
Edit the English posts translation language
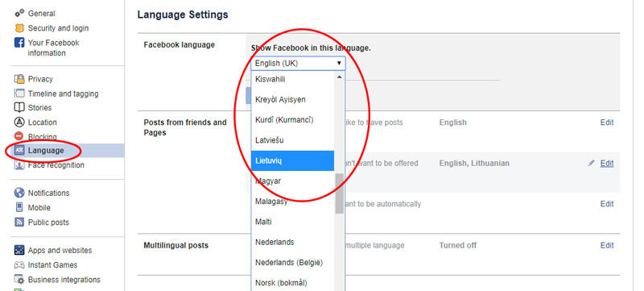tap(607, 122)
